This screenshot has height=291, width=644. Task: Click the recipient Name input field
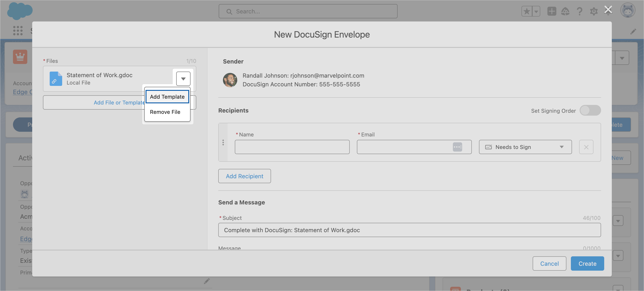pyautogui.click(x=292, y=147)
